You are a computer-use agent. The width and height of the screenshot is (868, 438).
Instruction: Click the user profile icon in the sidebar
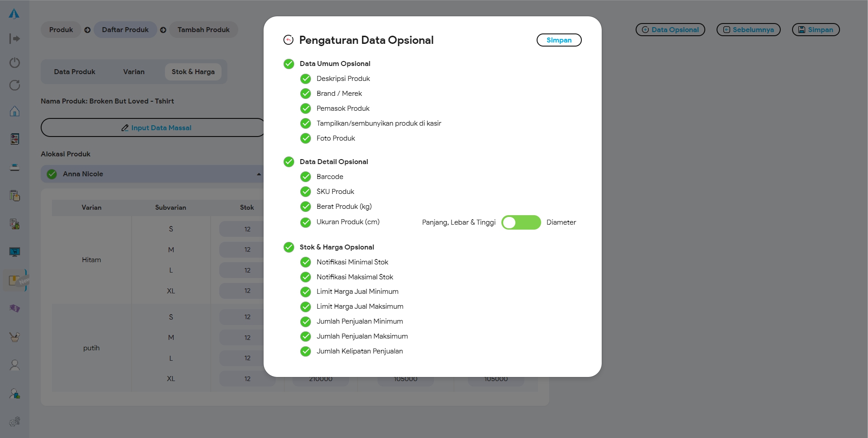14,365
